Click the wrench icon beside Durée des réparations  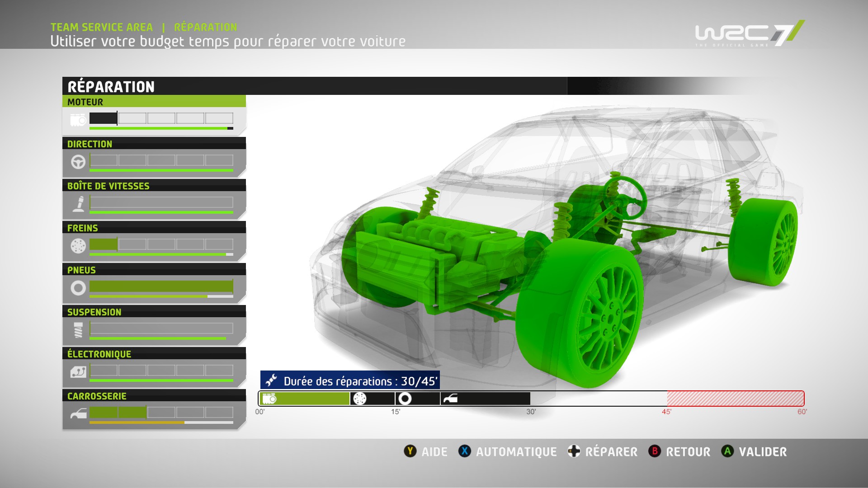click(271, 380)
